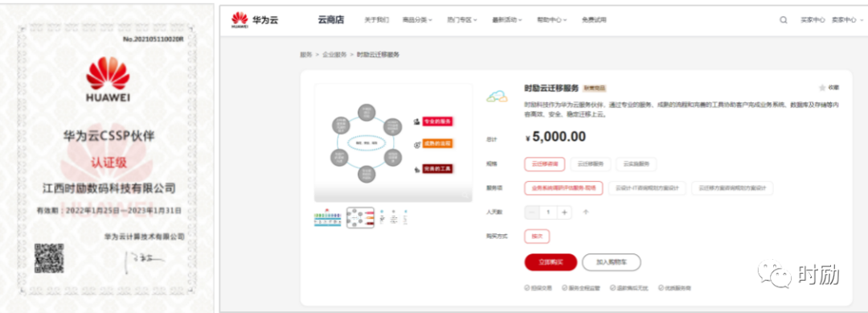Click the third product thumbnail with three columns
Viewport: 868px width, 313px height.
pyautogui.click(x=393, y=218)
